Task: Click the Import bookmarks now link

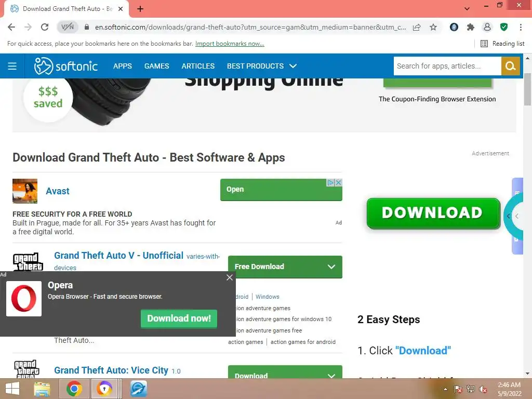Action: click(x=230, y=44)
